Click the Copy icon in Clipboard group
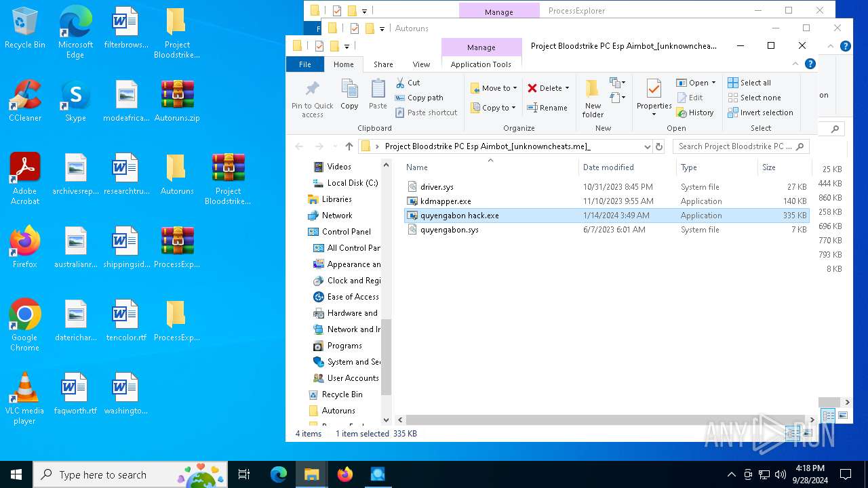The image size is (868, 488). [x=349, y=94]
